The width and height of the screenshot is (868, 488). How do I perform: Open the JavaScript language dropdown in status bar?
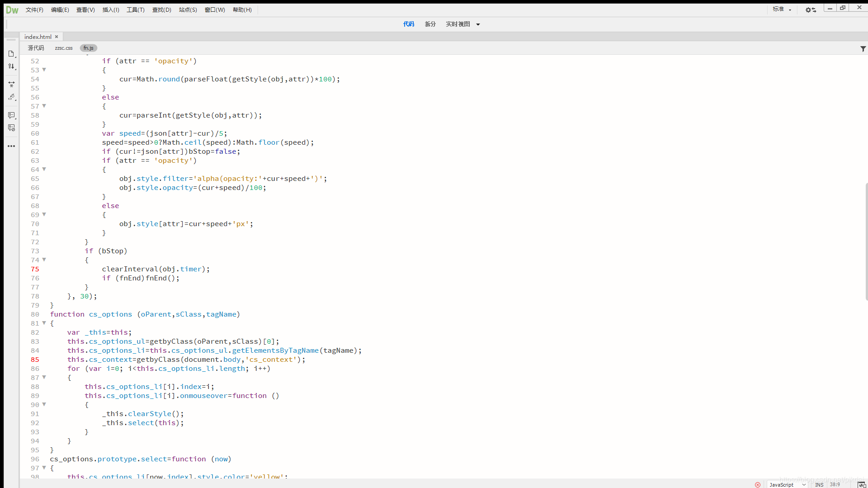pyautogui.click(x=787, y=484)
